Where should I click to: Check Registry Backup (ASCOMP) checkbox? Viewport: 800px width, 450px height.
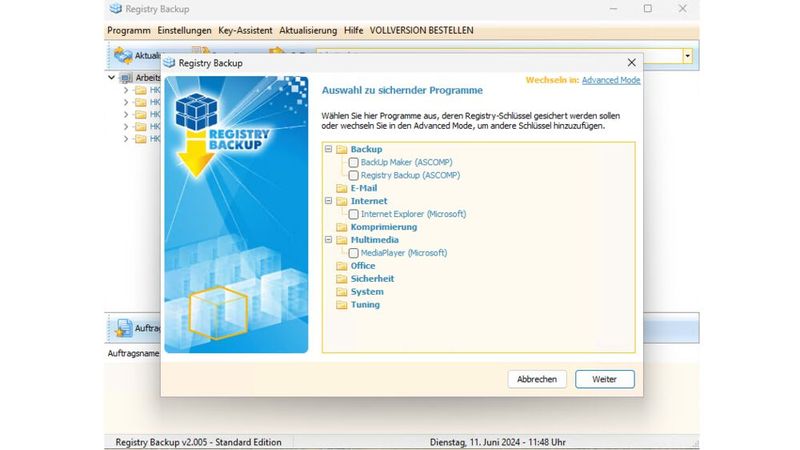353,176
